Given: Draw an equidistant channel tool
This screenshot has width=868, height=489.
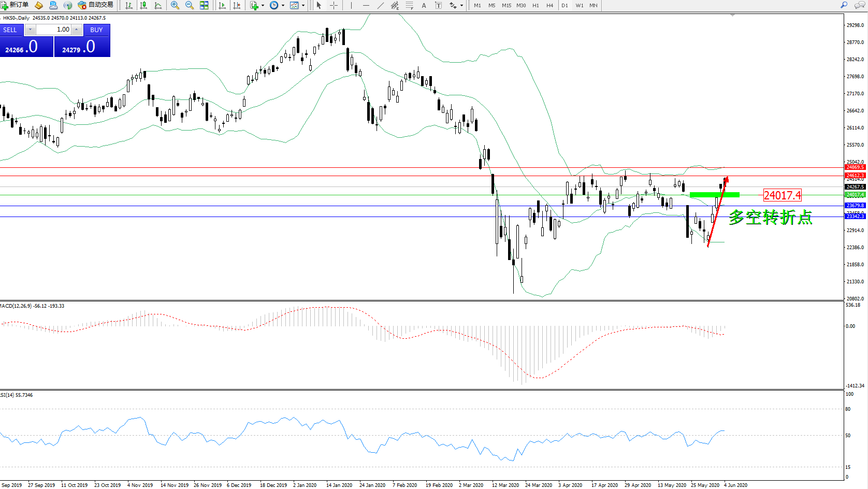Looking at the screenshot, I should click(x=395, y=5).
